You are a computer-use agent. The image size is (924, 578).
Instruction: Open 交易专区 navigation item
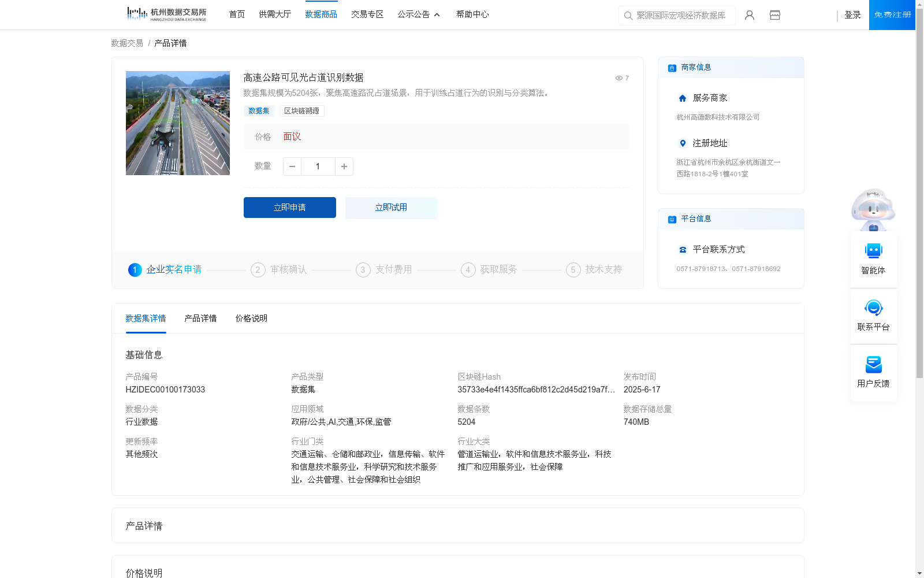point(367,14)
